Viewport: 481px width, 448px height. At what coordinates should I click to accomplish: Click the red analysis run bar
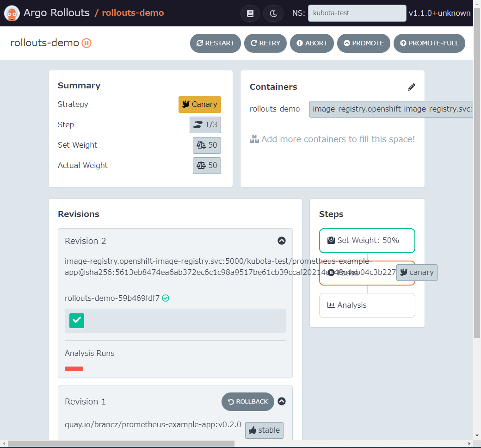(74, 369)
